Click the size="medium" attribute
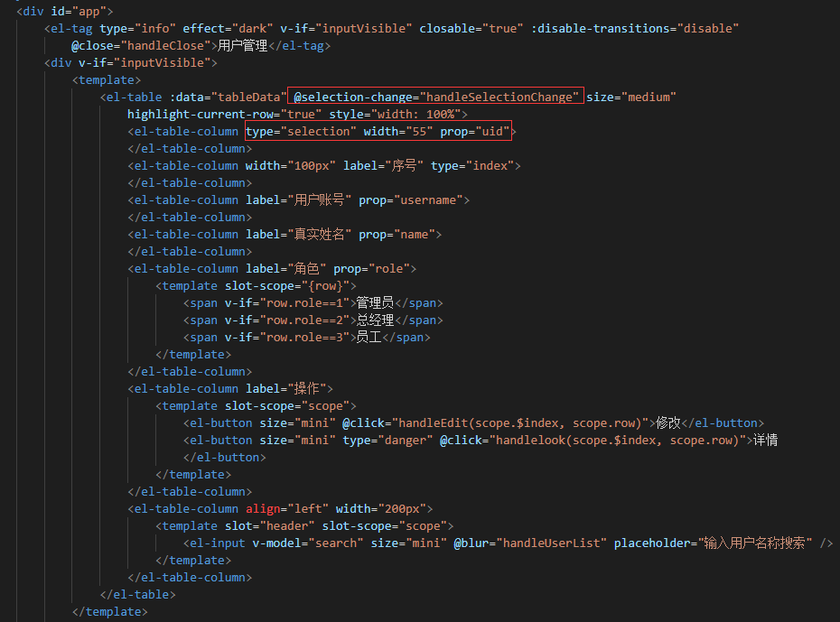Screen dimensions: 840x622 (x=631, y=97)
